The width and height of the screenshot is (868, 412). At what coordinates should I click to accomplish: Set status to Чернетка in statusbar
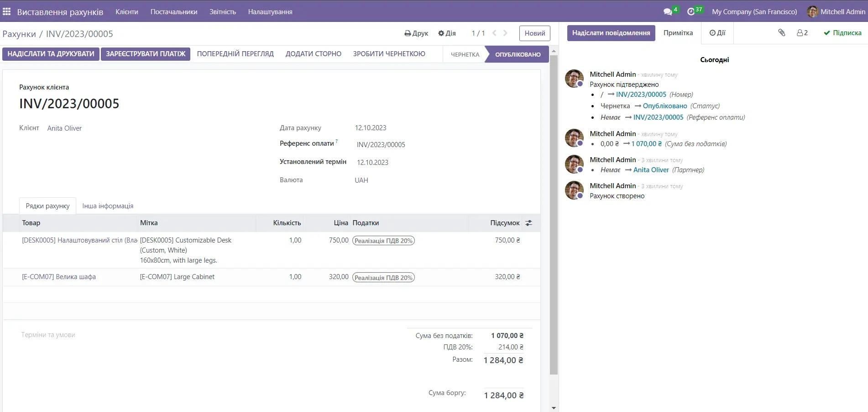465,54
